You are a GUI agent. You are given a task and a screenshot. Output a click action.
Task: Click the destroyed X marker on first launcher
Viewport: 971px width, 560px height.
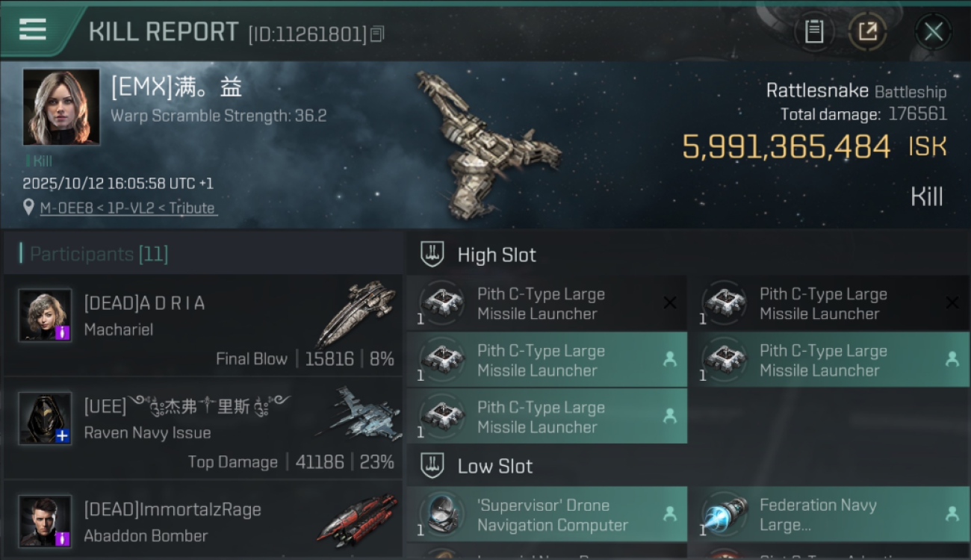670,302
